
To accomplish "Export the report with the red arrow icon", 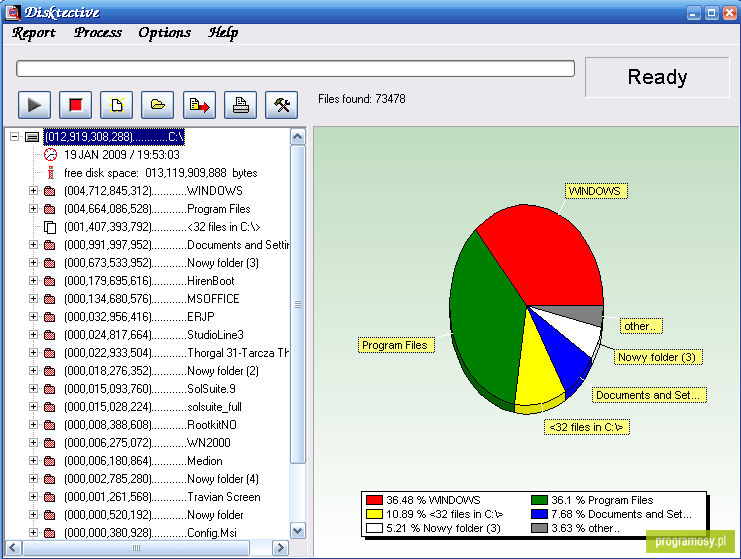I will click(x=199, y=105).
